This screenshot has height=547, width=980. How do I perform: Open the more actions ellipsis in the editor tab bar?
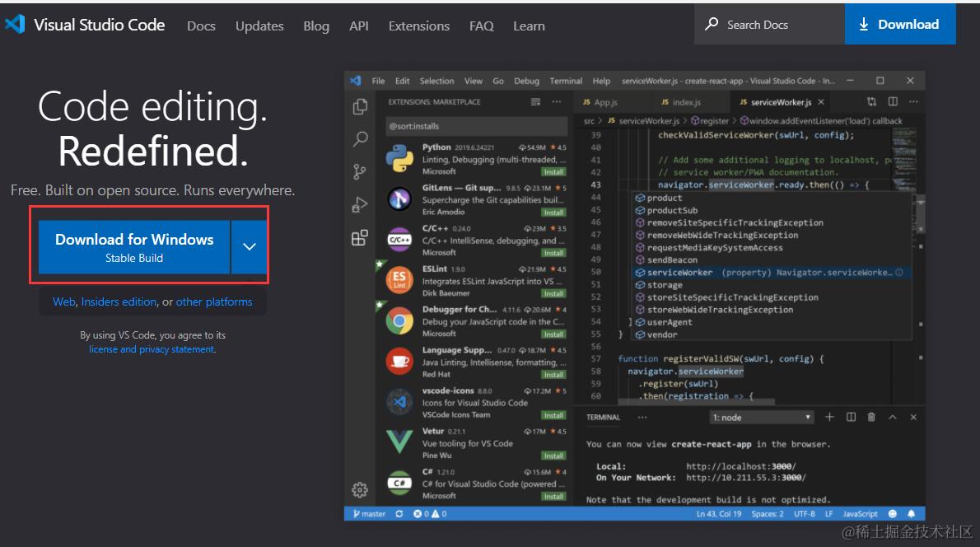pos(914,101)
